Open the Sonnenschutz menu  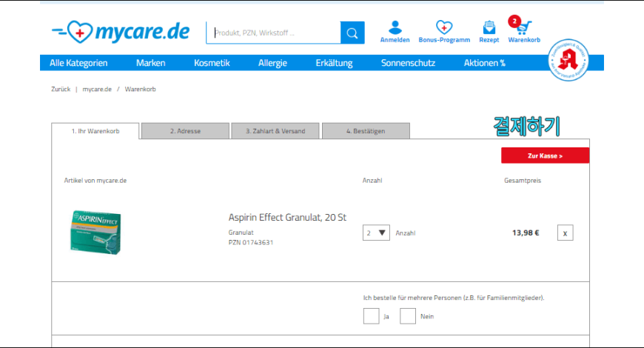(x=408, y=63)
